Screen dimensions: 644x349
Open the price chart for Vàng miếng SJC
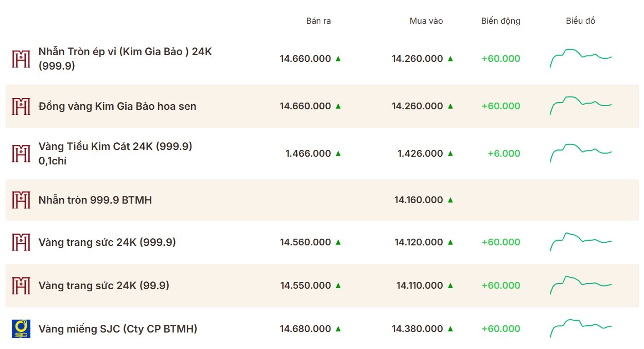point(581,328)
